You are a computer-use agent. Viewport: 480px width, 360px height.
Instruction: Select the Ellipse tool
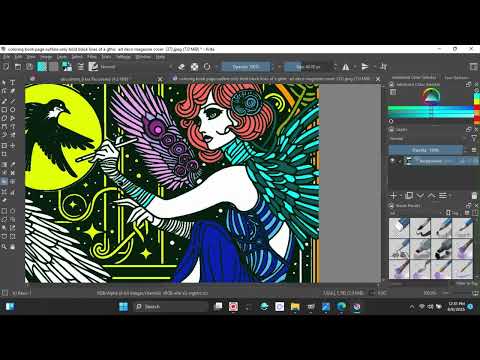[x=12, y=110]
